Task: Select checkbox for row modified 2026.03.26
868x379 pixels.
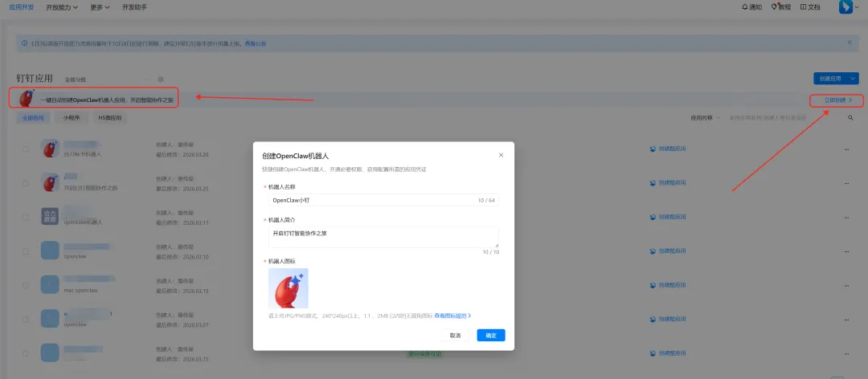Action: [26, 149]
